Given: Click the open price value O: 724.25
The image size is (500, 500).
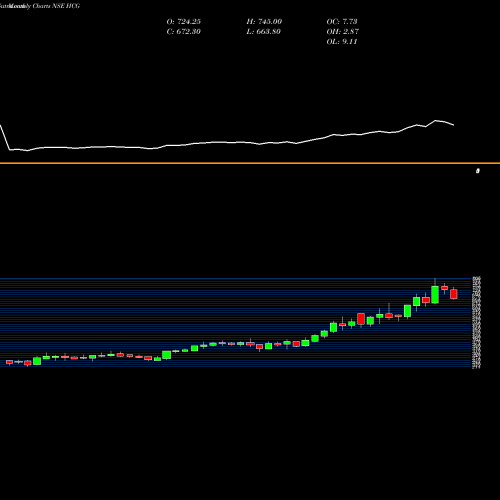Looking at the screenshot, I should point(184,22).
